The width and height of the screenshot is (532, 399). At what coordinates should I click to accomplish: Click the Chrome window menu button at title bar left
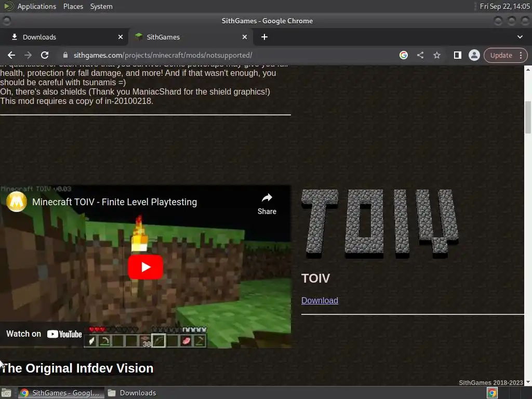(7, 21)
